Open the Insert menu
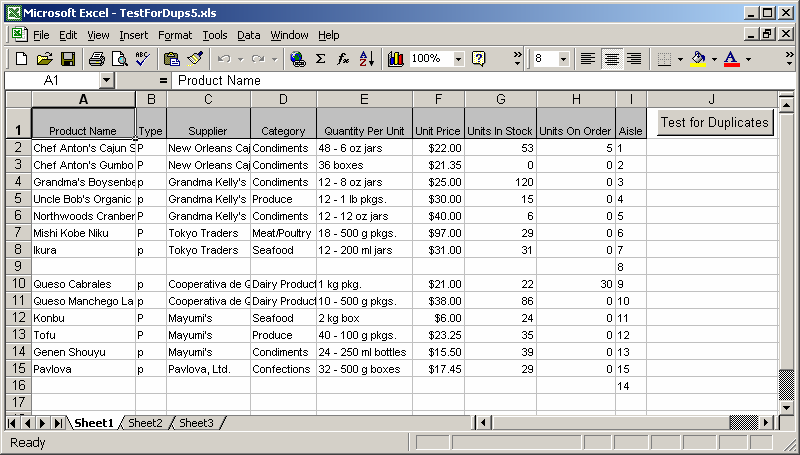This screenshot has width=800, height=455. point(134,35)
